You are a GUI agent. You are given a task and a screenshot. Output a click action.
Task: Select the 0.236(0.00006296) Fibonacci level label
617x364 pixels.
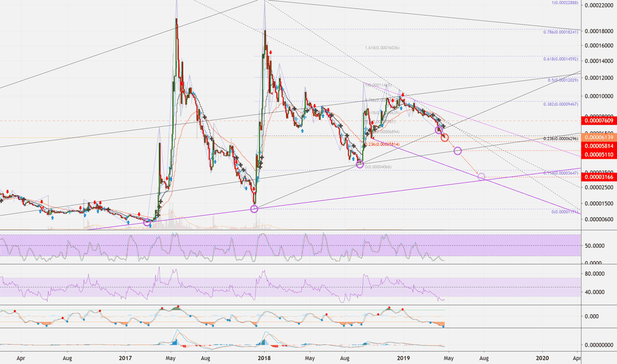(561, 139)
